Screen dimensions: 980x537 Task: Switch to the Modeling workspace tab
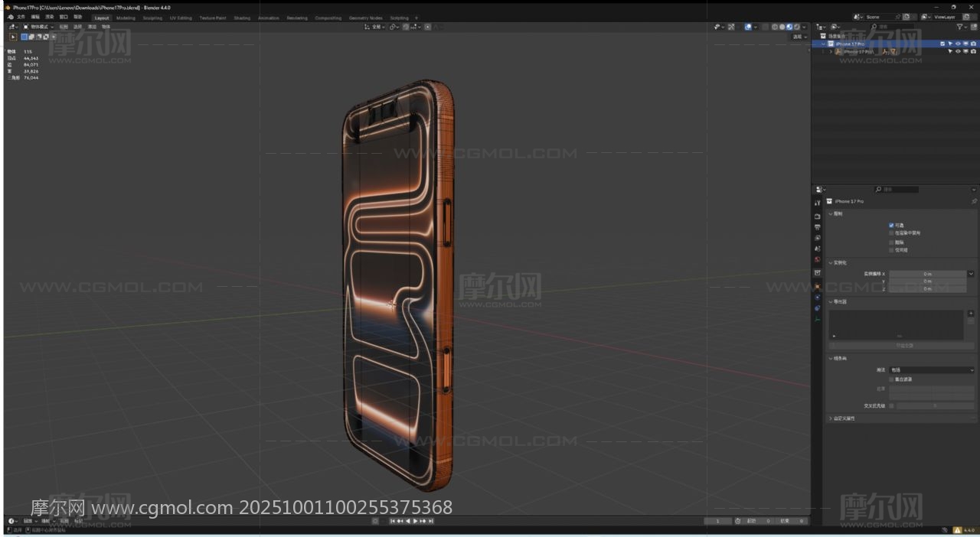point(126,18)
